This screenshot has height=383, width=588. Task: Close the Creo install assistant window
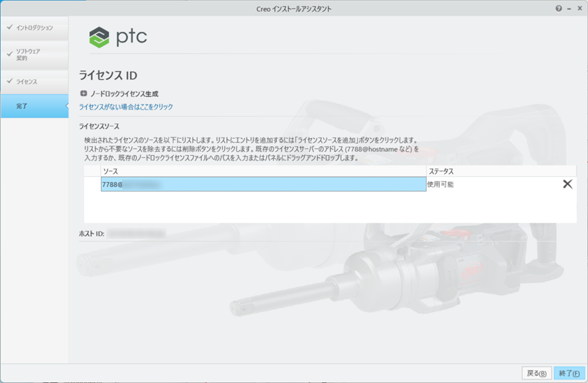click(x=579, y=9)
